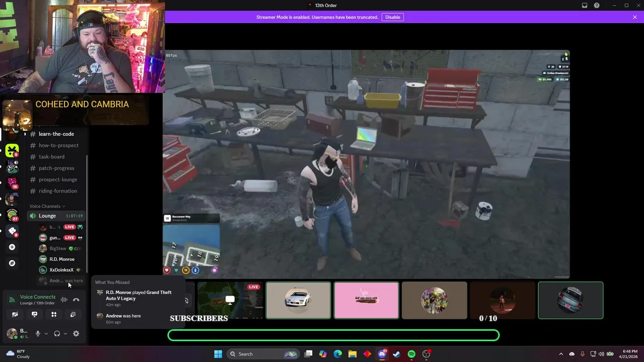Screen dimensions: 644x362
Task: Open taskbar clock showing 6:48 PM
Action: click(x=629, y=354)
